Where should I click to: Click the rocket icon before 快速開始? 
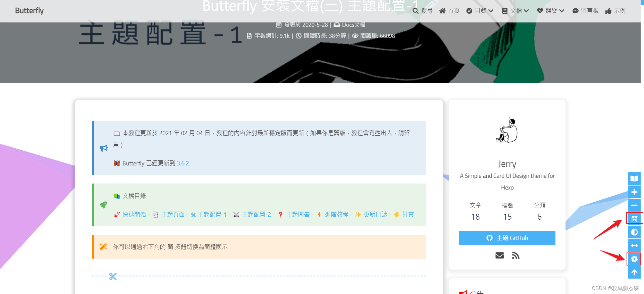pos(117,215)
